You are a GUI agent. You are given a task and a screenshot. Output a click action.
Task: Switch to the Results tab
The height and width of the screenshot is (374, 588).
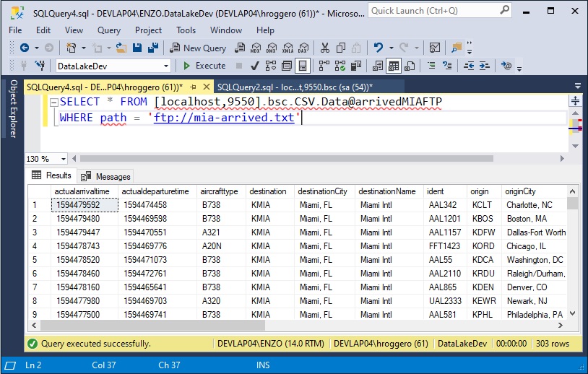coord(52,175)
